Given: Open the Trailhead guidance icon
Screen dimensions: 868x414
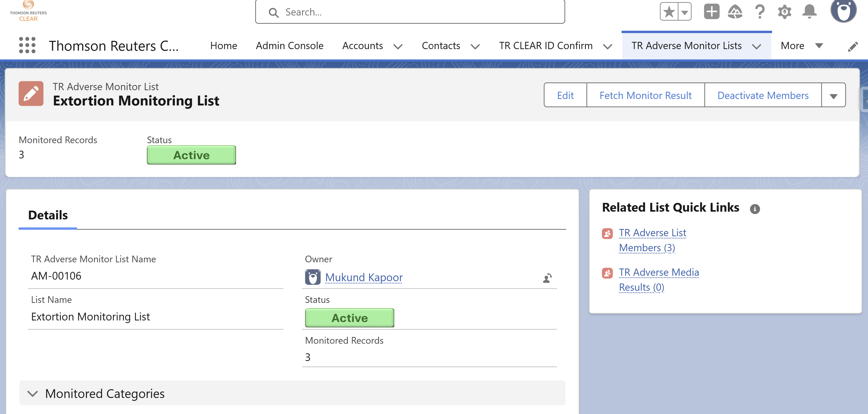Looking at the screenshot, I should [x=735, y=11].
